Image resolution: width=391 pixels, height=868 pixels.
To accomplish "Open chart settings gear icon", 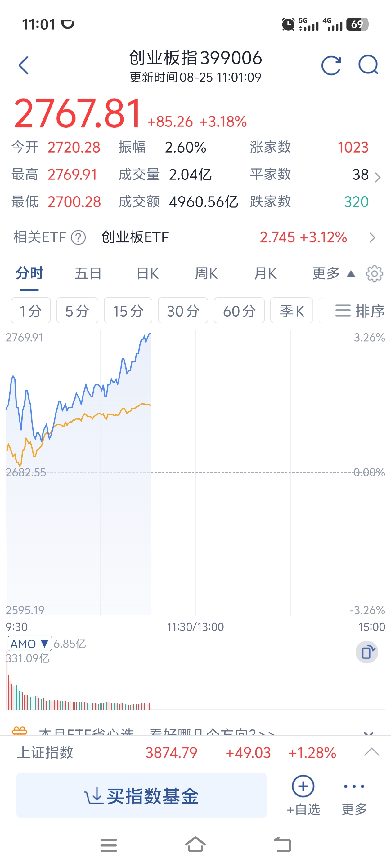I will [x=375, y=274].
